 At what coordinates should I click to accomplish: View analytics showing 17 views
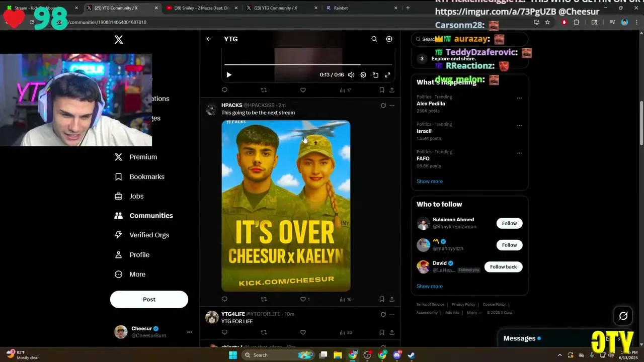345,90
